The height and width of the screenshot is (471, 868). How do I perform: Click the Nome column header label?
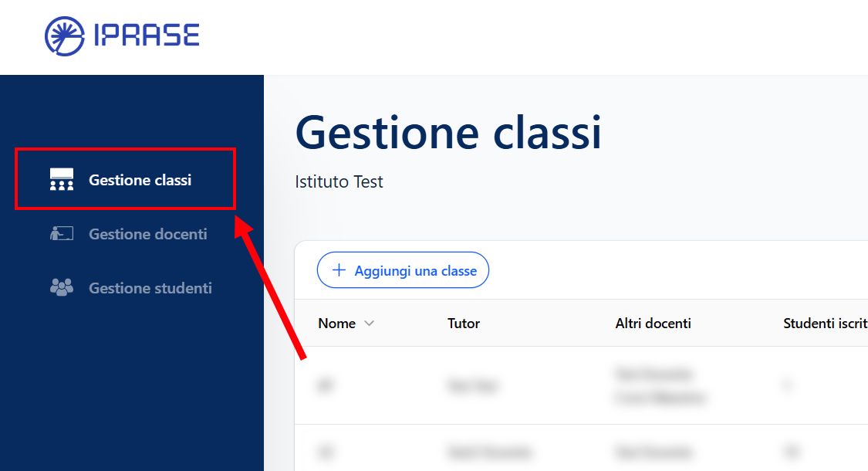pyautogui.click(x=336, y=324)
